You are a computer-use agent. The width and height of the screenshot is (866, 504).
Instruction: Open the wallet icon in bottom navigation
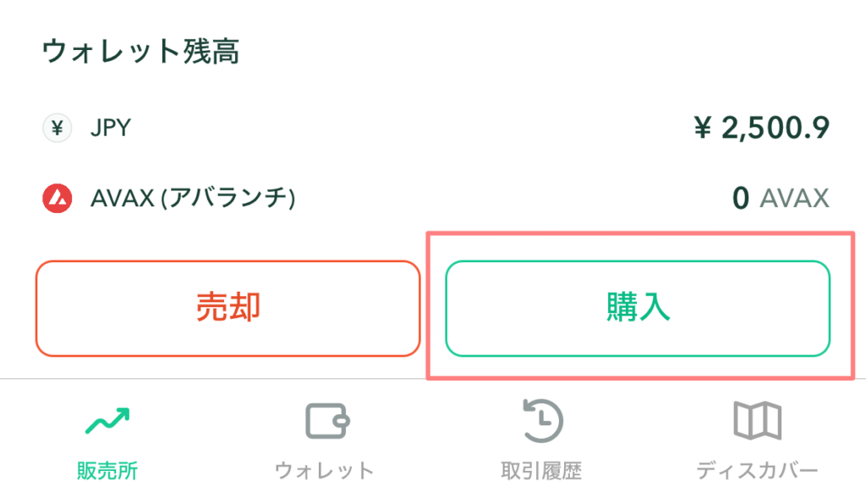click(326, 420)
